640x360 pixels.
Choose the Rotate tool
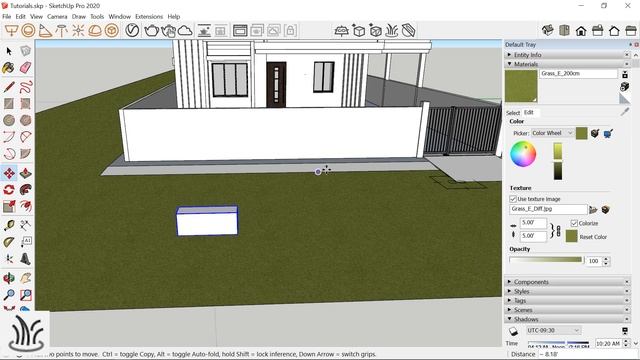point(9,189)
